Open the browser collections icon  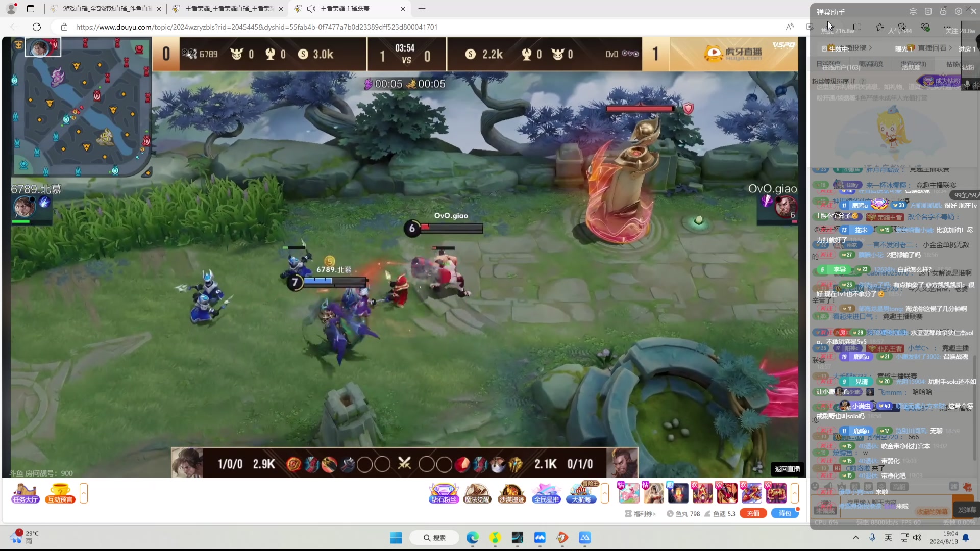(902, 27)
